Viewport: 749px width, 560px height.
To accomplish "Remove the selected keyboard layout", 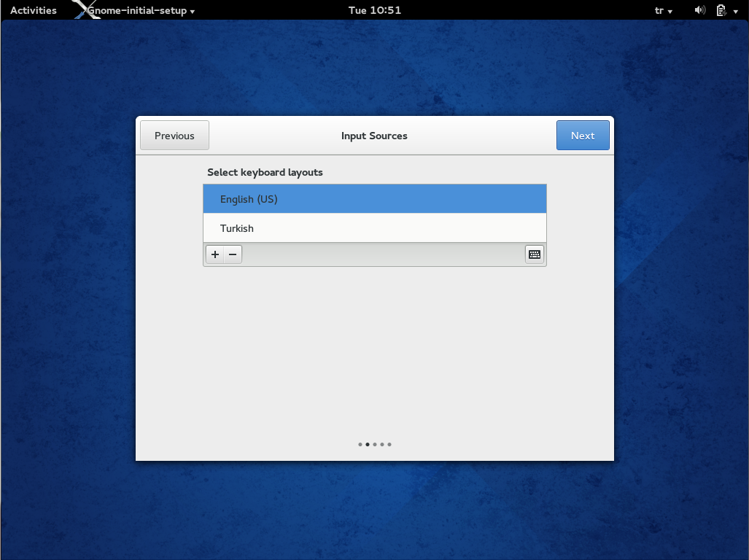I will 232,254.
